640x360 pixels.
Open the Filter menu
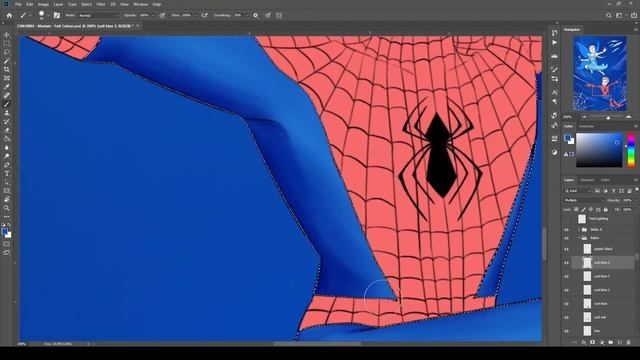[x=101, y=4]
